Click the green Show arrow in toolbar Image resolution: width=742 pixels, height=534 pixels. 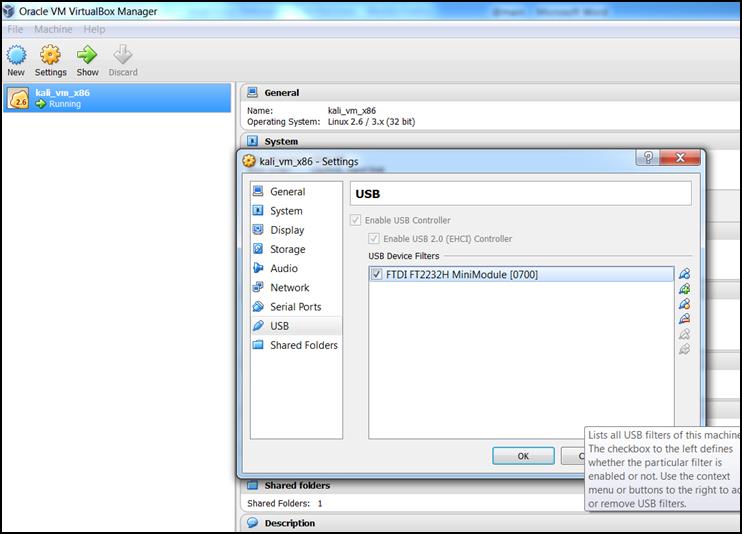87,61
